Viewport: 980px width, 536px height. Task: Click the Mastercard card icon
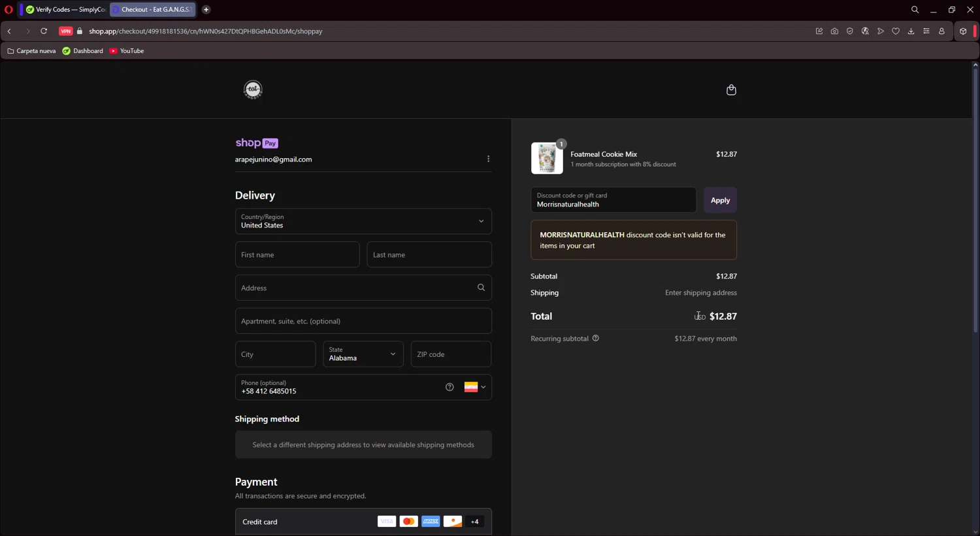[x=409, y=522]
